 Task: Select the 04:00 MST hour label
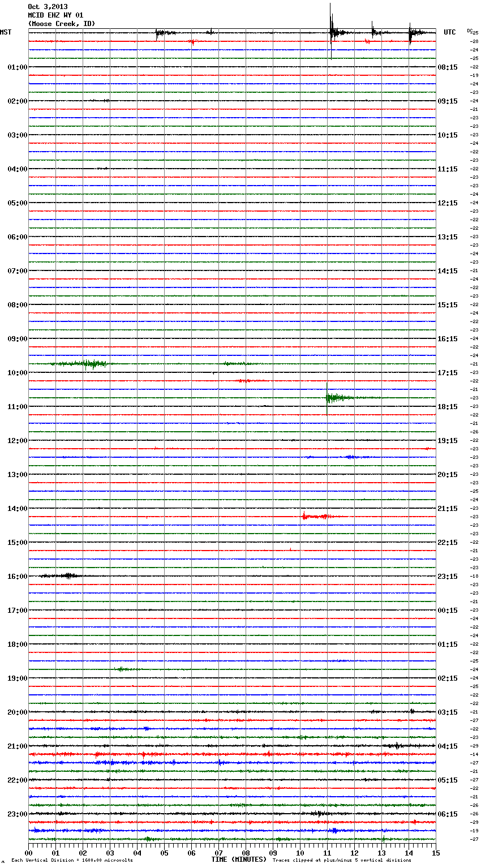[x=18, y=169]
